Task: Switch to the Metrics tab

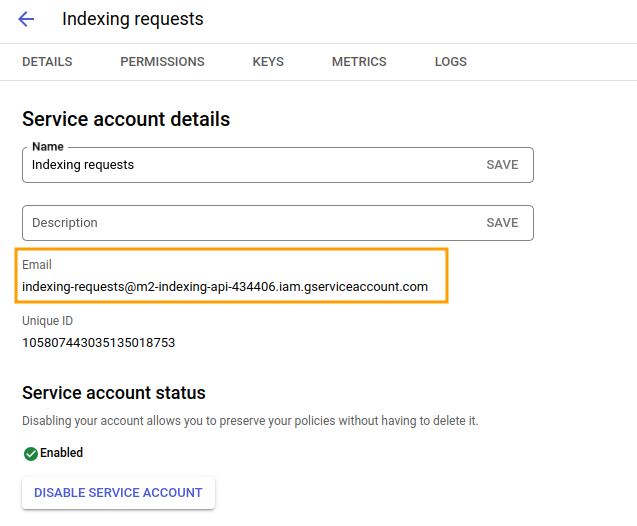Action: 359,62
